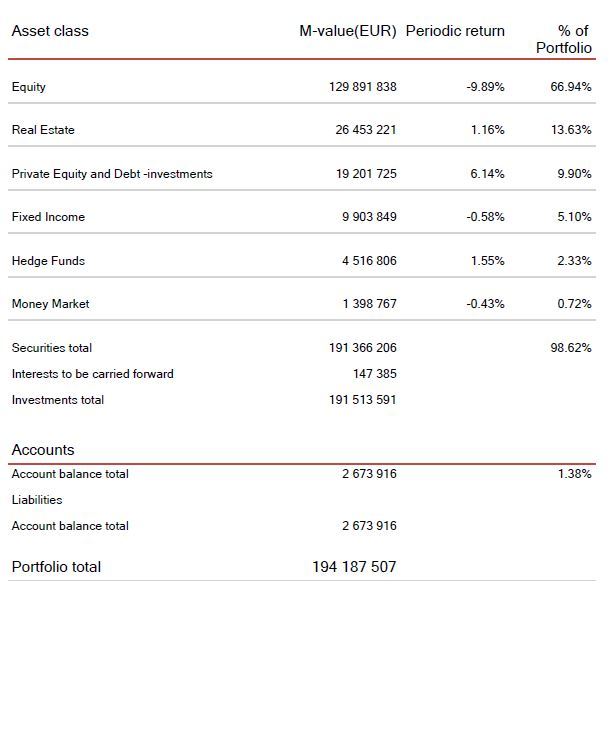Select the Securities total row

coord(302,348)
